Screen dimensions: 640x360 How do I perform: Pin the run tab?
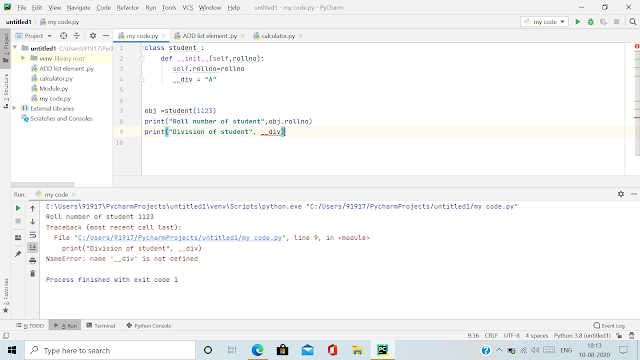click(x=18, y=254)
